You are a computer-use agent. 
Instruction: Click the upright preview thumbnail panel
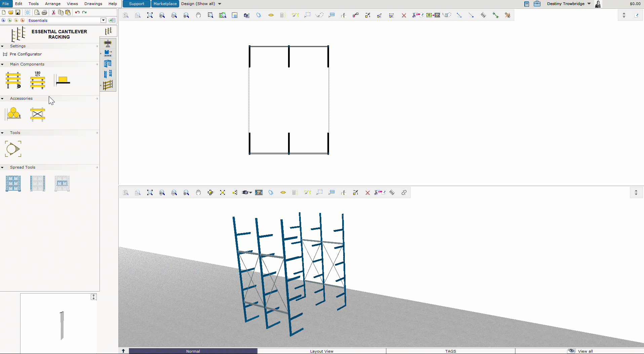58,323
